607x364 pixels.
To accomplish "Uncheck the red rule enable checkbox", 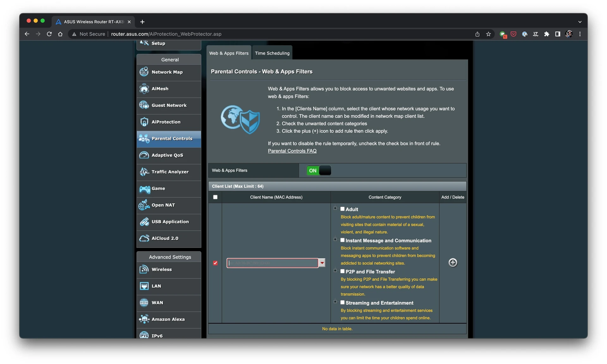I will (x=215, y=263).
